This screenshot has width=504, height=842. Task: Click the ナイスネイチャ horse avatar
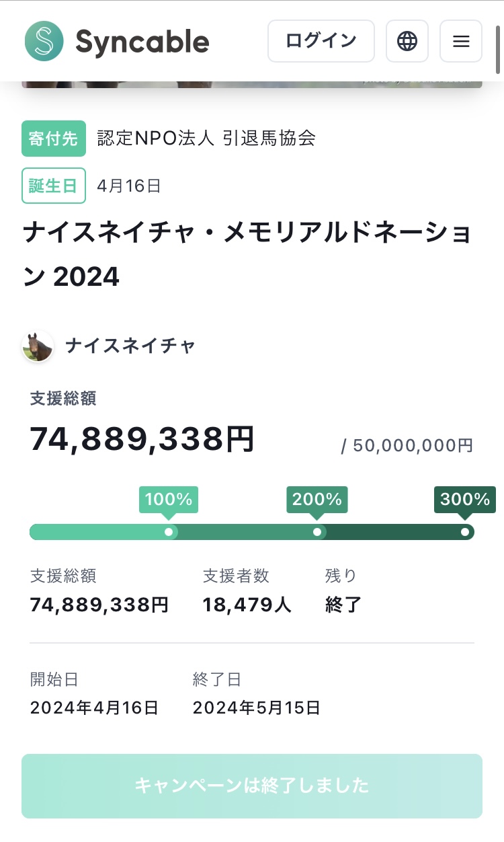(38, 346)
